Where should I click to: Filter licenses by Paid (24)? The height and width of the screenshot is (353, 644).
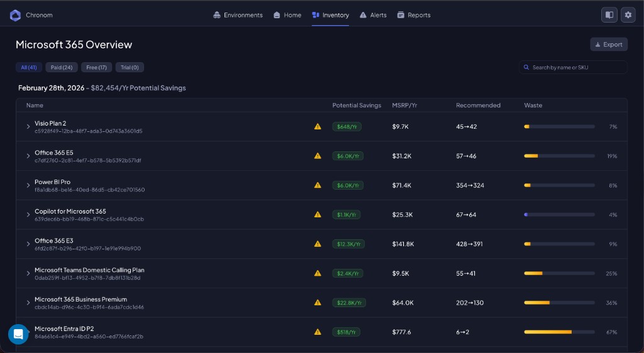point(61,67)
